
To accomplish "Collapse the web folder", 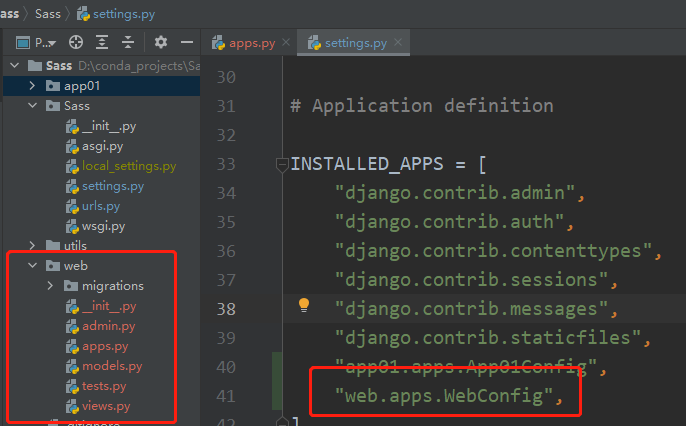I will 32,266.
